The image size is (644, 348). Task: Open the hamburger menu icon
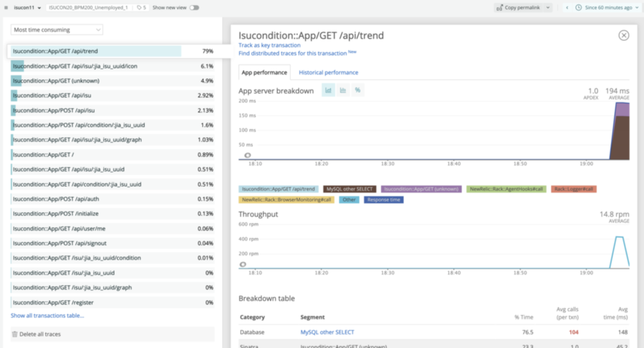[6, 8]
